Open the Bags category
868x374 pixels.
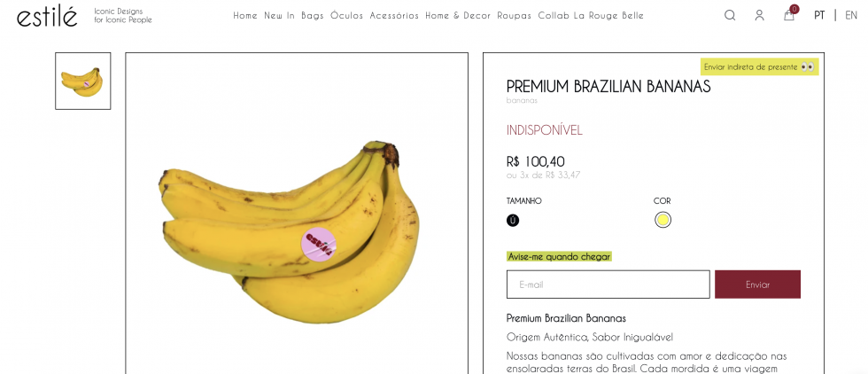click(x=312, y=16)
